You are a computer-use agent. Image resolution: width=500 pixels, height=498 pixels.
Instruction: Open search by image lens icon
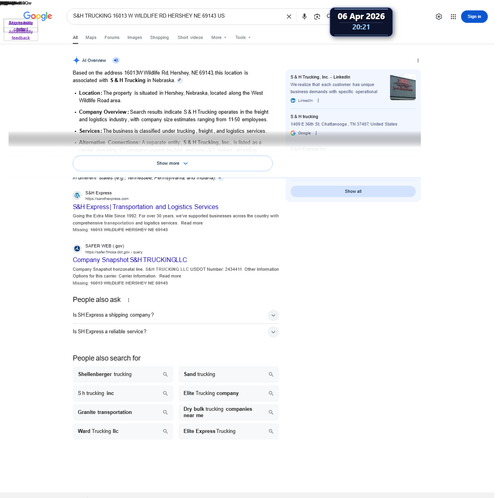tap(317, 16)
